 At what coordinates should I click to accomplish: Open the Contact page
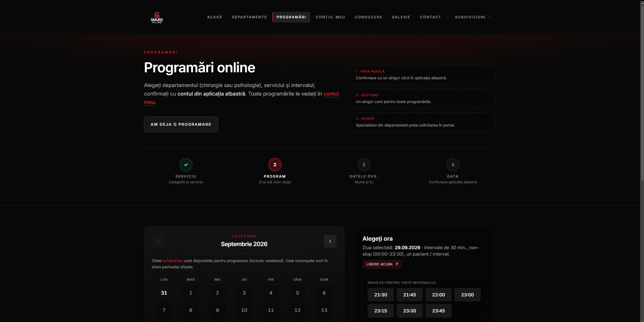430,17
